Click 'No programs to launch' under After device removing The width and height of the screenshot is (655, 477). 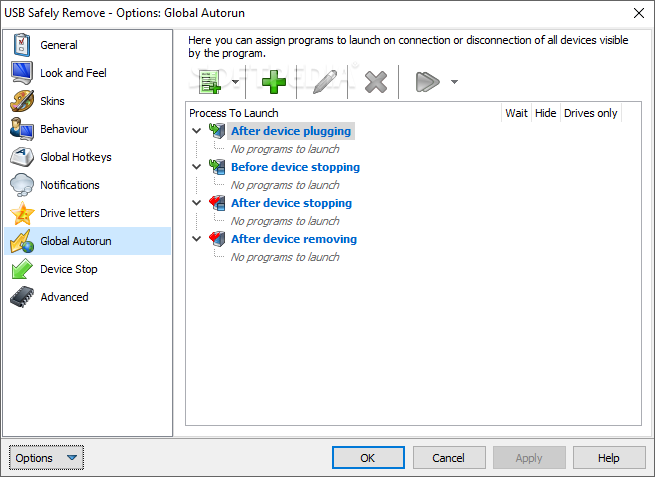pos(285,256)
